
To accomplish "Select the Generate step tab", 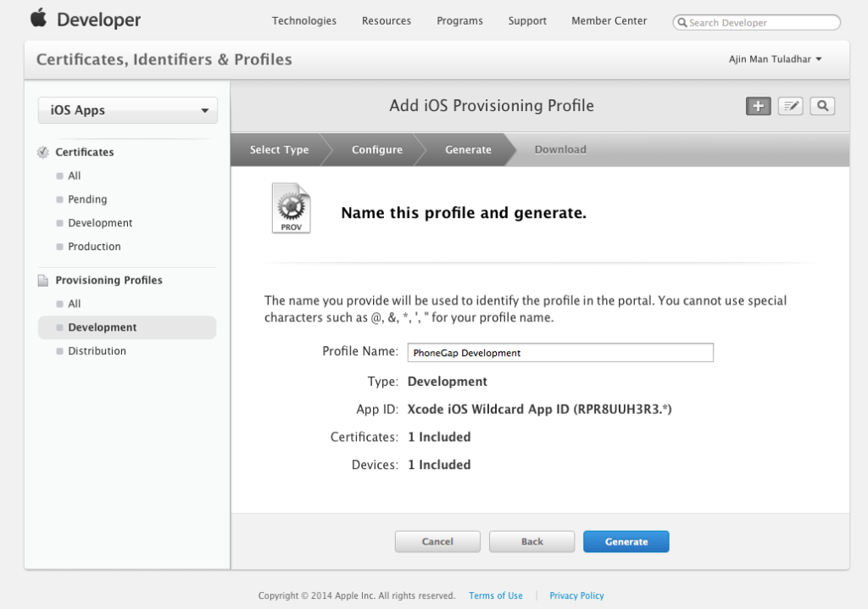I will coord(468,149).
